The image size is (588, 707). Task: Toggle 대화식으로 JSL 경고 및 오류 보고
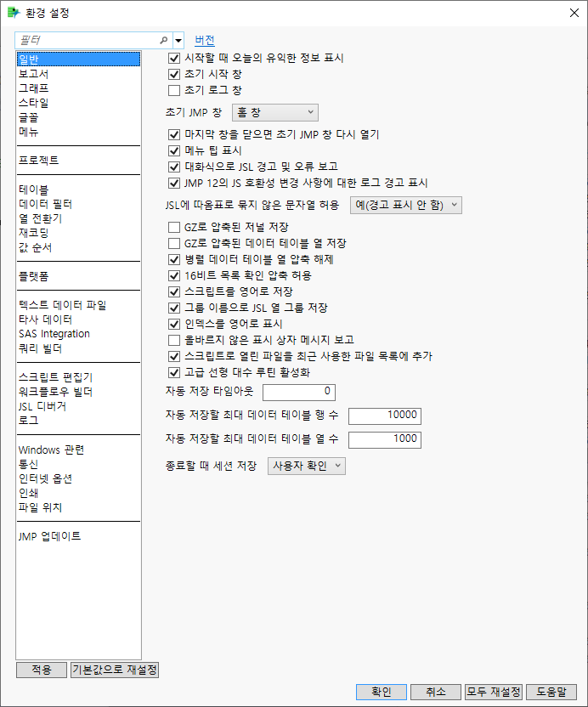click(174, 167)
